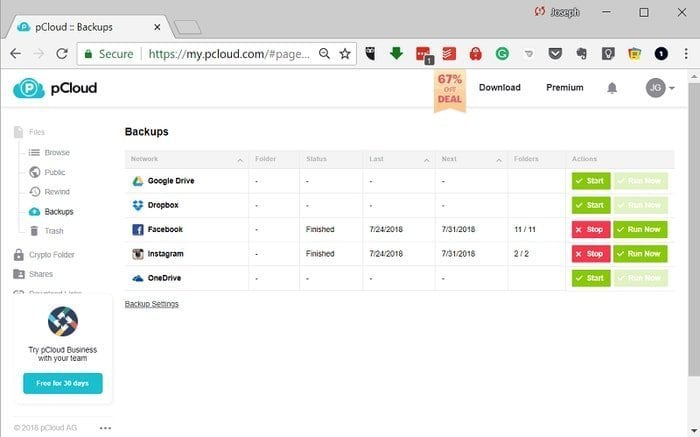The width and height of the screenshot is (700, 437).
Task: Open the Premium page
Action: tap(565, 87)
